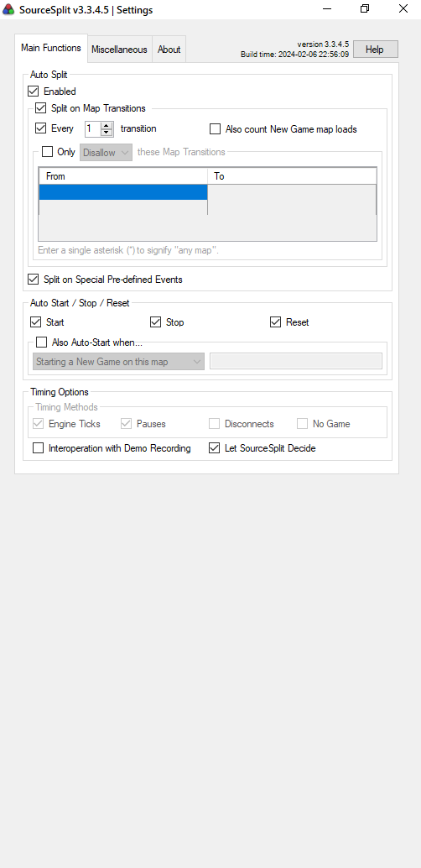Image resolution: width=421 pixels, height=868 pixels.
Task: Toggle the Auto Reset checkbox
Action: pyautogui.click(x=276, y=322)
